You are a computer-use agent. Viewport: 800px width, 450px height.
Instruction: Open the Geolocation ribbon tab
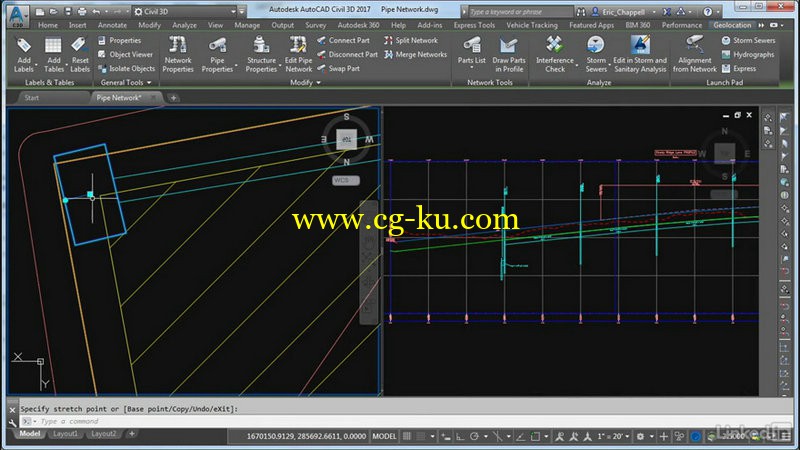point(732,25)
